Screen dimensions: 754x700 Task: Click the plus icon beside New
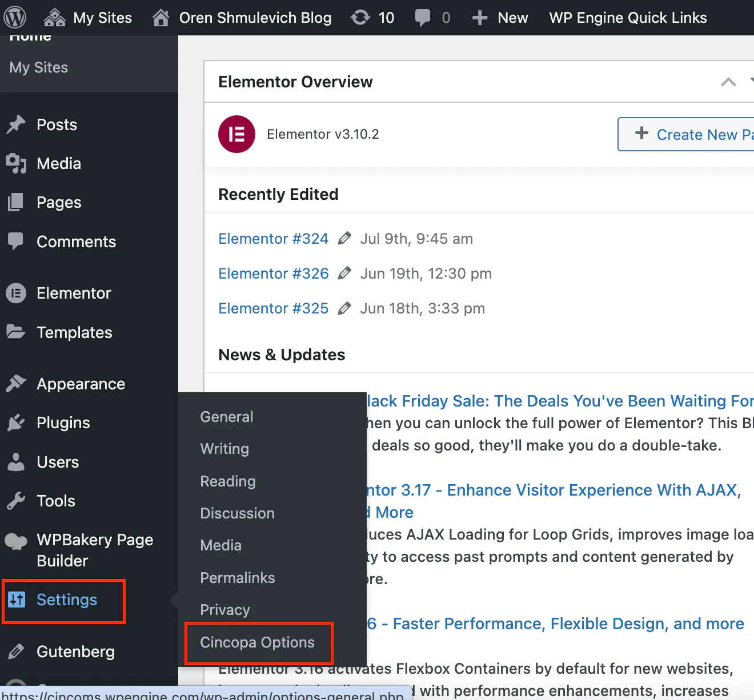(480, 18)
